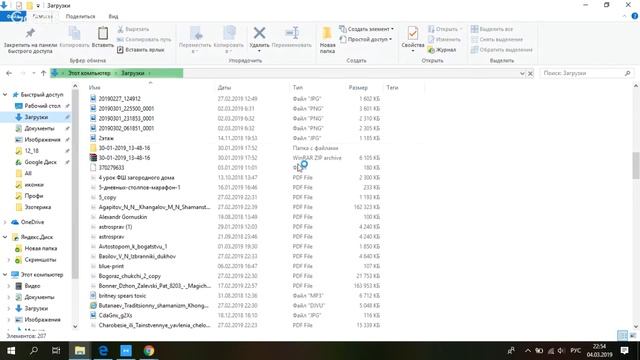Open the address bar history dropdown
This screenshot has width=640, height=360.
point(522,73)
